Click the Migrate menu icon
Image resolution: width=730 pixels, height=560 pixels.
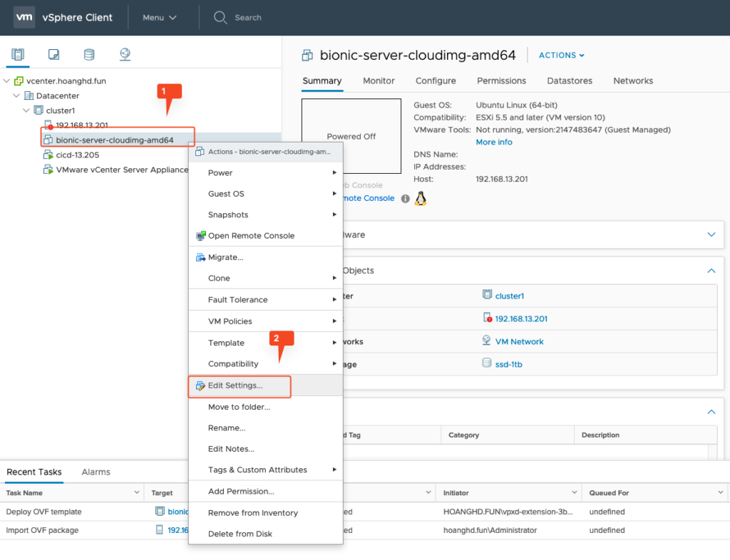click(x=200, y=257)
